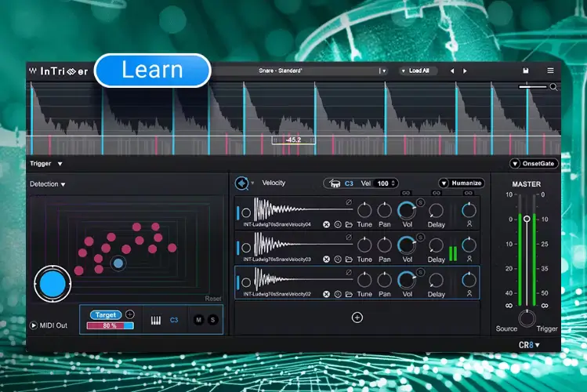
Task: Remove sample INT-Ludwig70sSnareVelocity02 with X icon
Action: coord(327,294)
